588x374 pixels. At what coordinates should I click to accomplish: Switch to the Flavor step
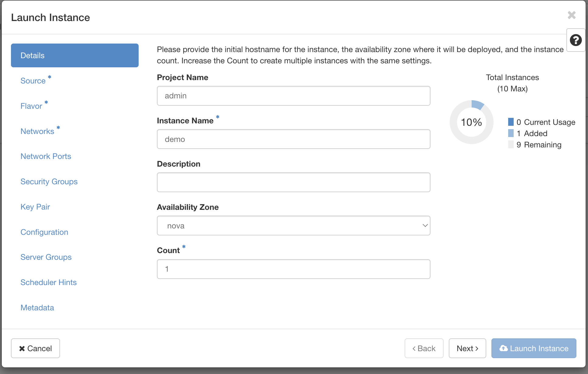(31, 106)
